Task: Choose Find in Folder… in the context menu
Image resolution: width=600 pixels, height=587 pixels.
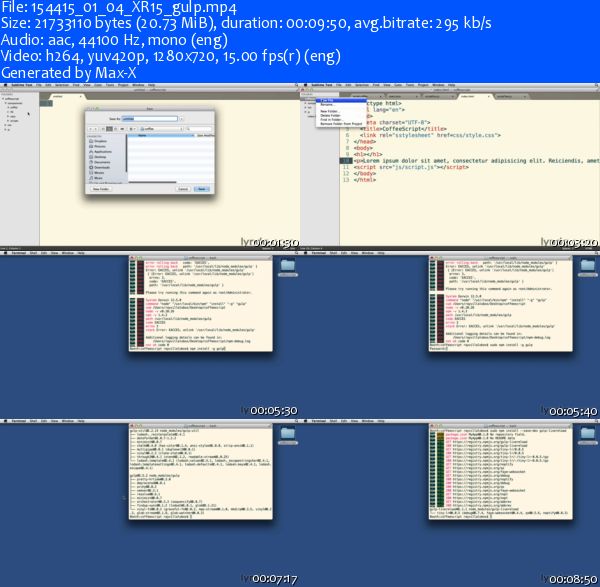Action: coord(341,119)
